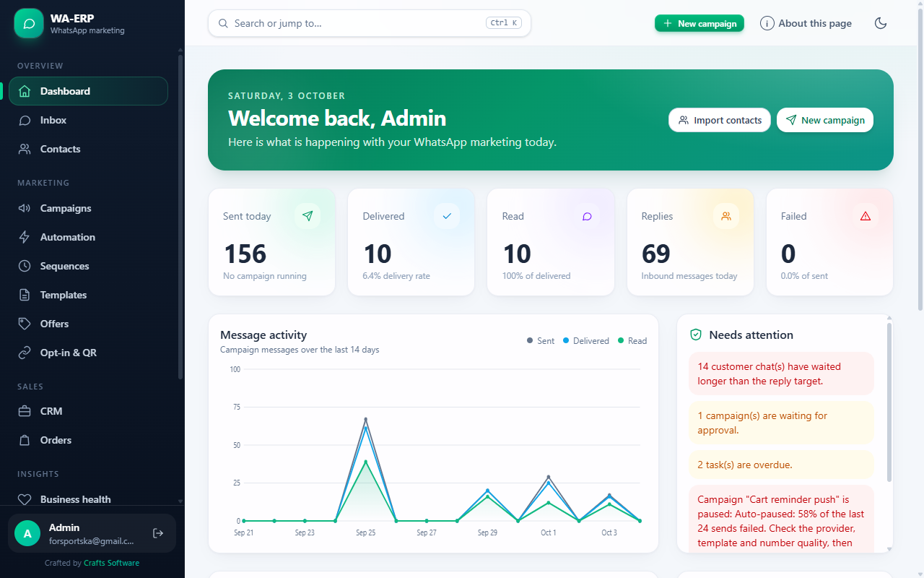Toggle the Delivered series in chart legend
The image size is (924, 578).
click(586, 341)
